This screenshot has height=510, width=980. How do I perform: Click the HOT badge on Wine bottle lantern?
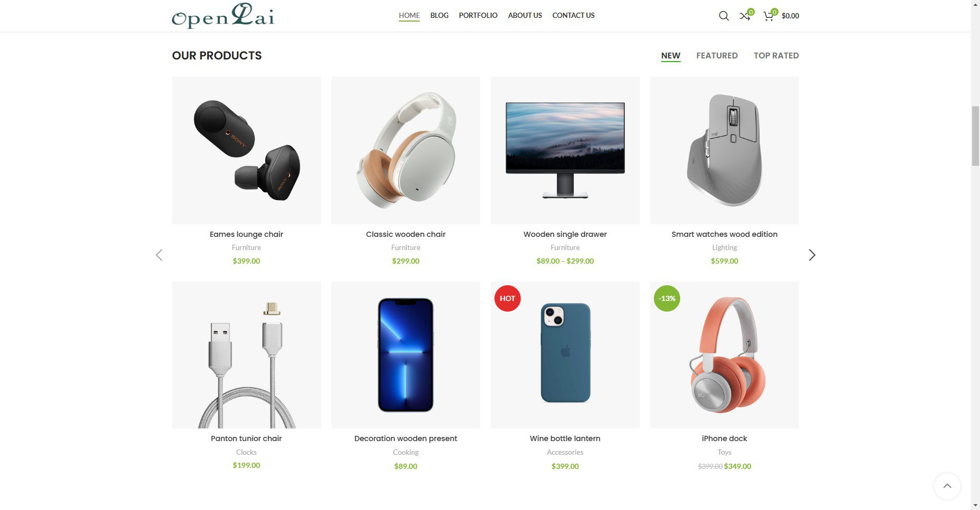pyautogui.click(x=508, y=298)
